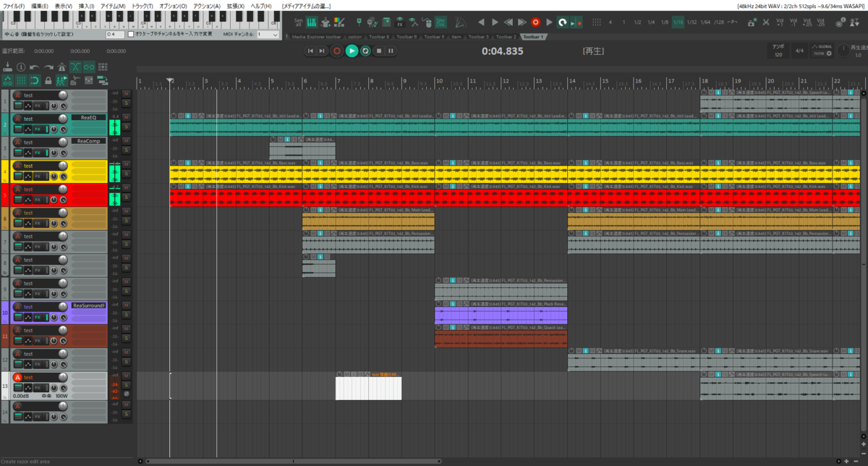Image resolution: width=868 pixels, height=466 pixels.
Task: Open the 編集(E) menu
Action: (40, 5)
